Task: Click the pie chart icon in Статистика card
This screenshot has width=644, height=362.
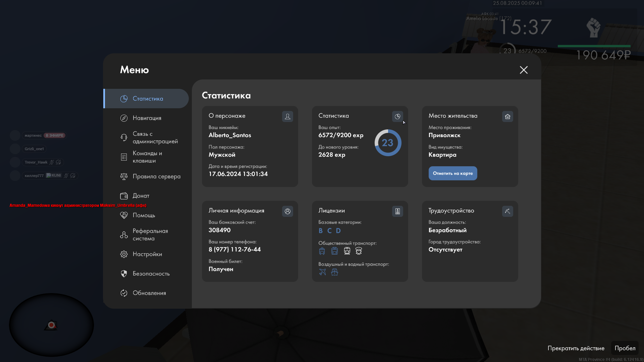Action: point(397,116)
